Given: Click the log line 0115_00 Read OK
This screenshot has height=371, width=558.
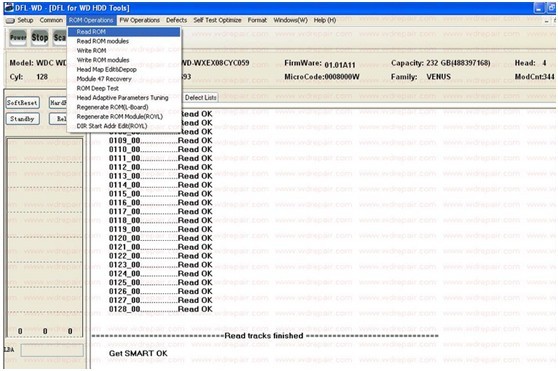Looking at the screenshot, I should pyautogui.click(x=160, y=194).
